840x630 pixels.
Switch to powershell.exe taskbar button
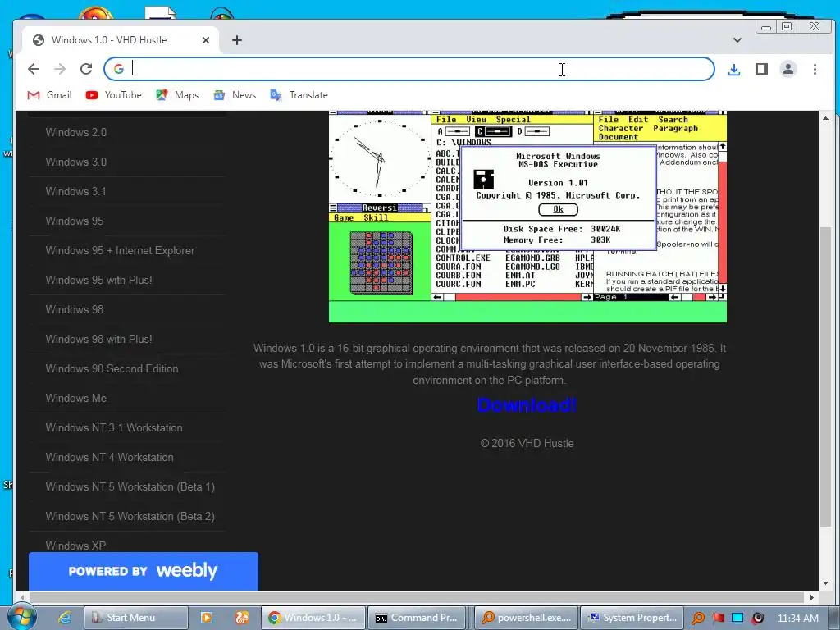click(527, 618)
